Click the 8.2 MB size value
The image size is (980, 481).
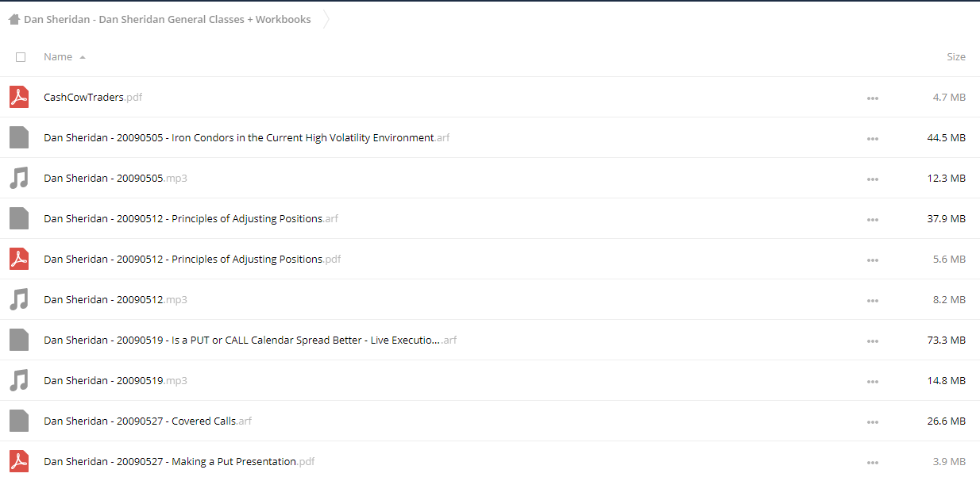pos(949,300)
